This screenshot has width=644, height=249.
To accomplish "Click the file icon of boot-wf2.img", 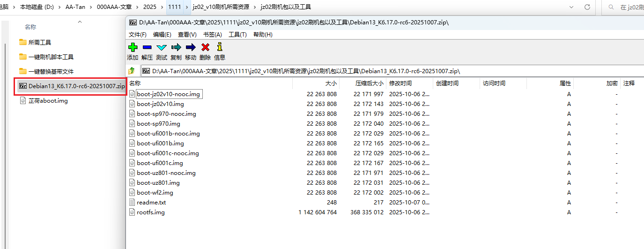I will [x=132, y=193].
